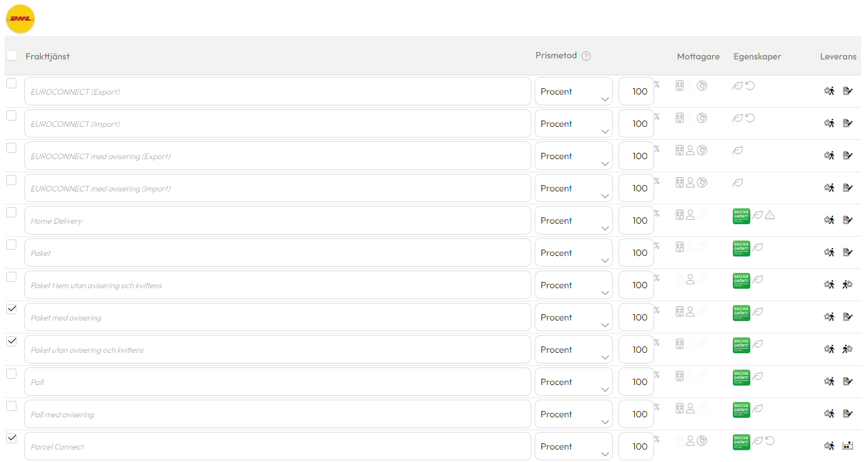Image resolution: width=868 pixels, height=462 pixels.
Task: Click the Prismetod help question mark icon
Action: (586, 56)
